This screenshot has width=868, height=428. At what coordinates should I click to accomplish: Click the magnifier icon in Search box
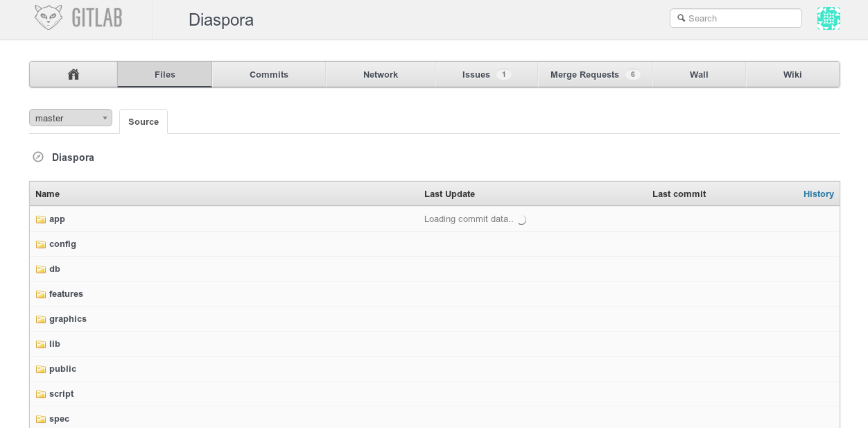pos(681,18)
